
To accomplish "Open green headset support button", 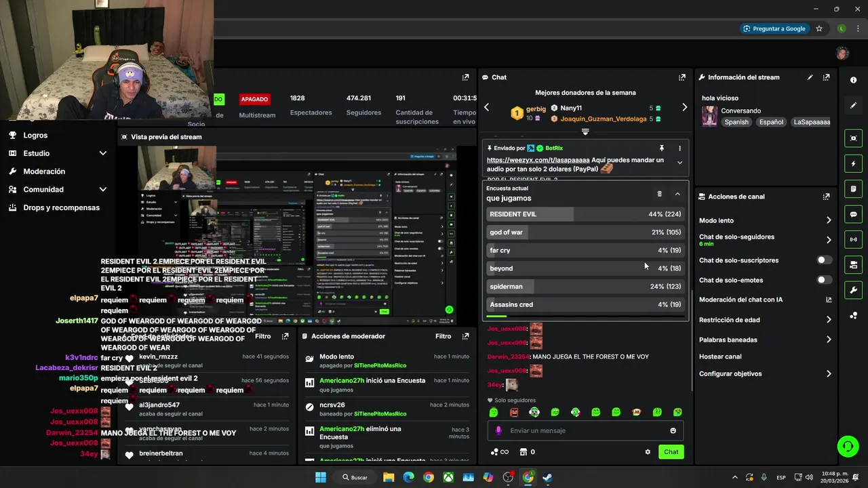I will pyautogui.click(x=848, y=446).
